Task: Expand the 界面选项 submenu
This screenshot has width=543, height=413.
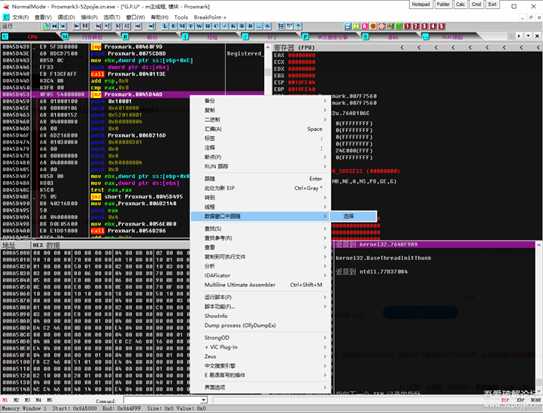Action: pyautogui.click(x=260, y=387)
